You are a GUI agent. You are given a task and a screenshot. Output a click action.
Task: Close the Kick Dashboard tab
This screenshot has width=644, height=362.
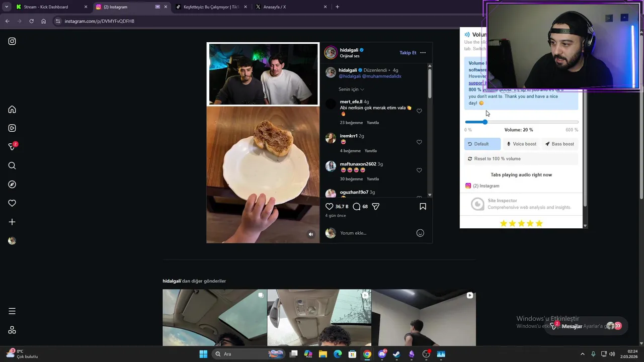coord(86,7)
